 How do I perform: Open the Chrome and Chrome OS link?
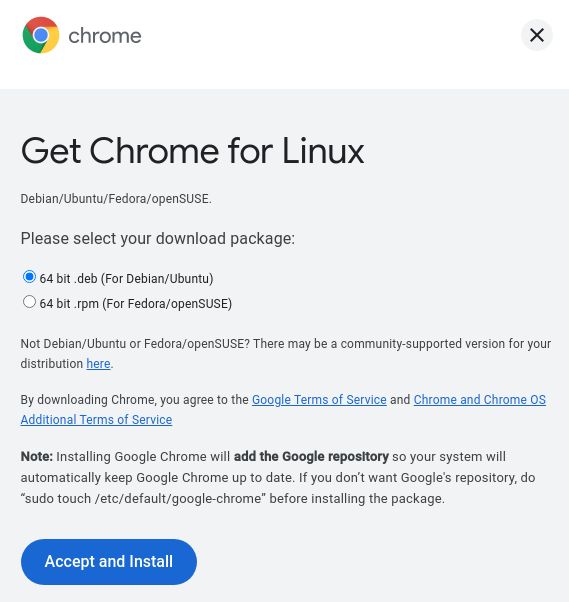pyautogui.click(x=480, y=400)
